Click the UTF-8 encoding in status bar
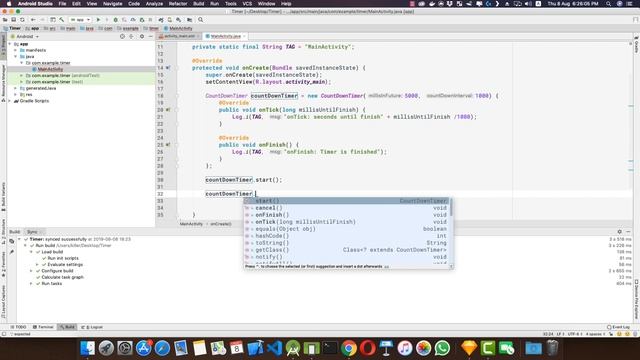This screenshot has width=640, height=360. [x=574, y=334]
